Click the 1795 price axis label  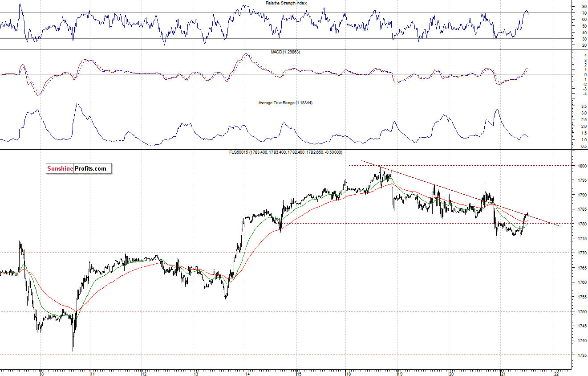tap(582, 180)
